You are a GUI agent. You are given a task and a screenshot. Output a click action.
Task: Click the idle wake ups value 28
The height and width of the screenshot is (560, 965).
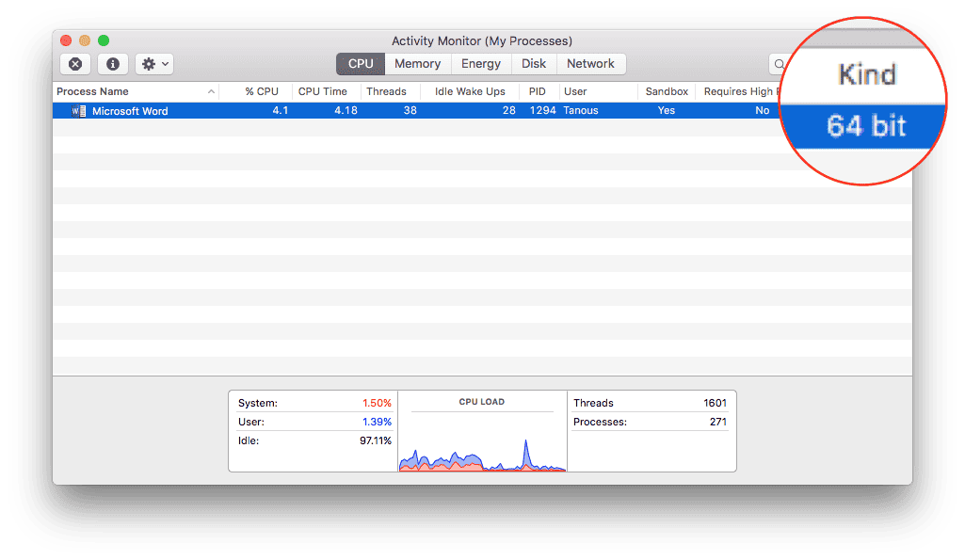coord(509,111)
